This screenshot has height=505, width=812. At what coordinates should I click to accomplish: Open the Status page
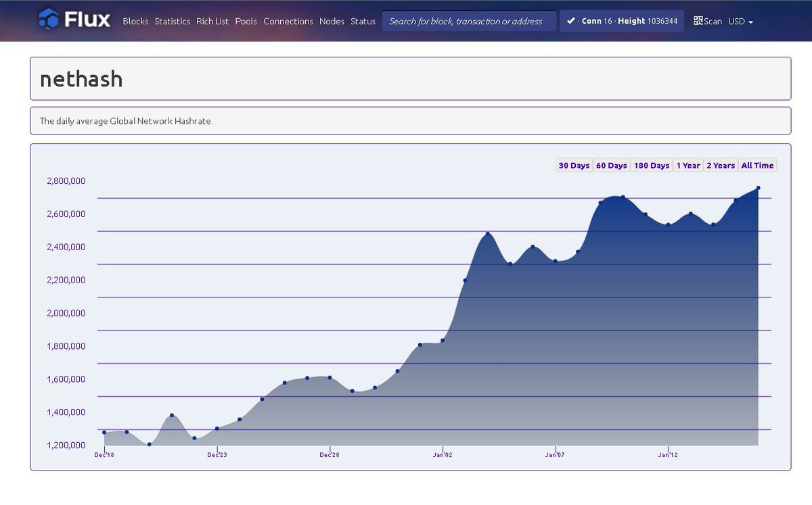coord(363,21)
